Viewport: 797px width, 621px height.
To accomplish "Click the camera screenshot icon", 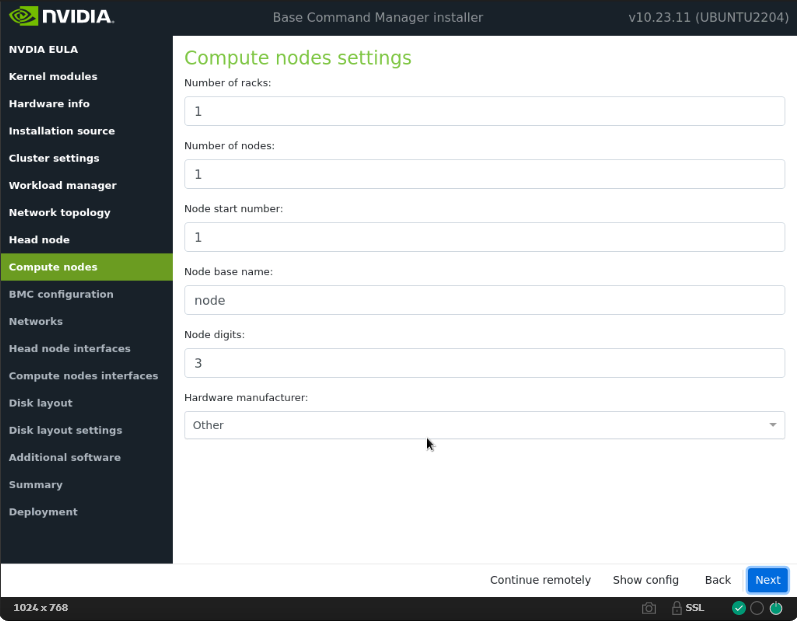I will point(649,608).
